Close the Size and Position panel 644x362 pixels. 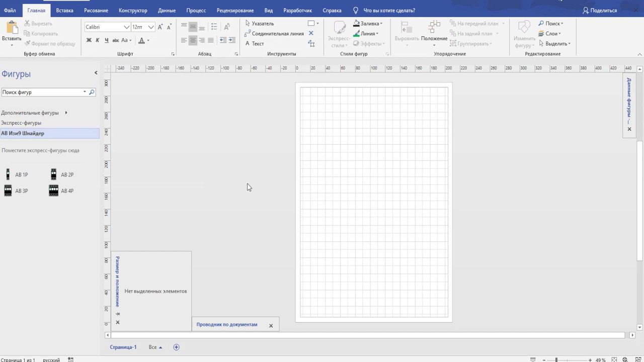[x=118, y=322]
